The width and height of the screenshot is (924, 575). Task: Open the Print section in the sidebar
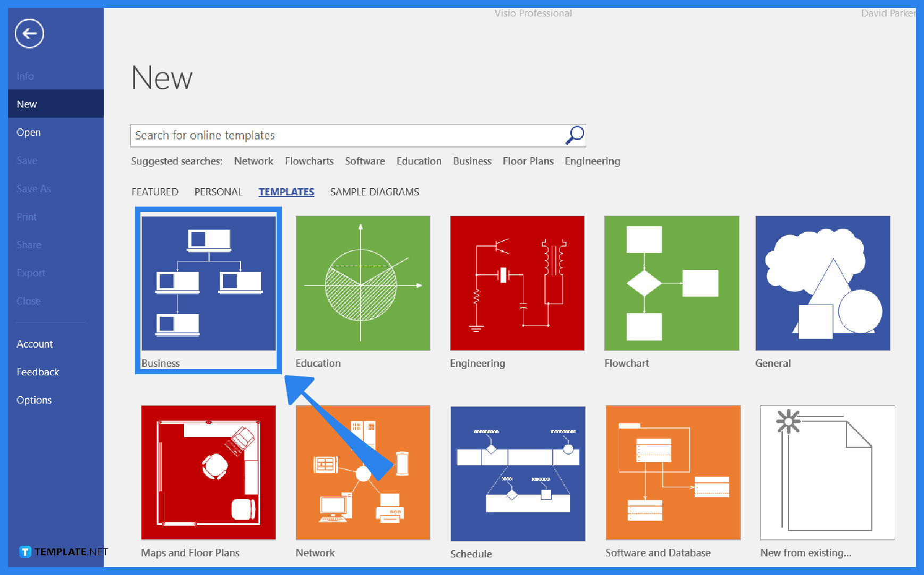(x=27, y=217)
